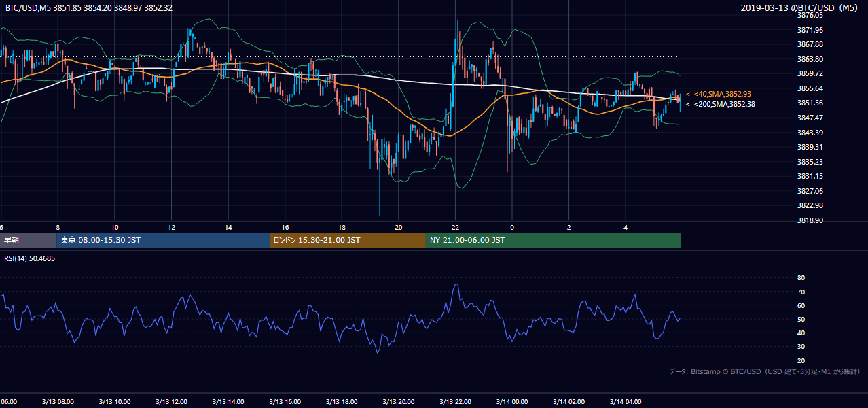Click the RSI 40 level label
The width and height of the screenshot is (868, 408).
tap(801, 333)
